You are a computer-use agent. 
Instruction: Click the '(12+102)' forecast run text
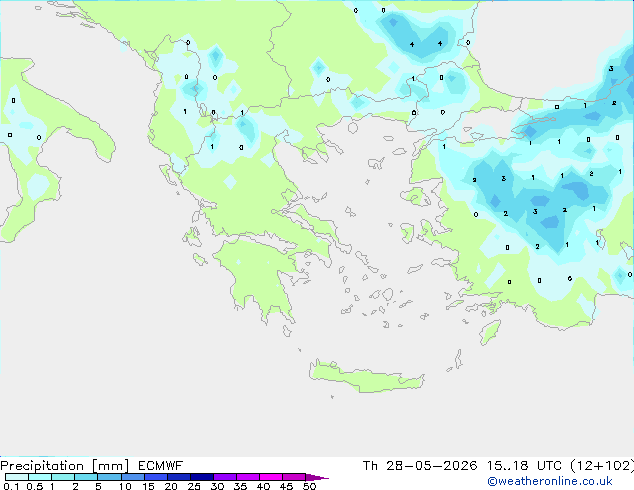(602, 466)
